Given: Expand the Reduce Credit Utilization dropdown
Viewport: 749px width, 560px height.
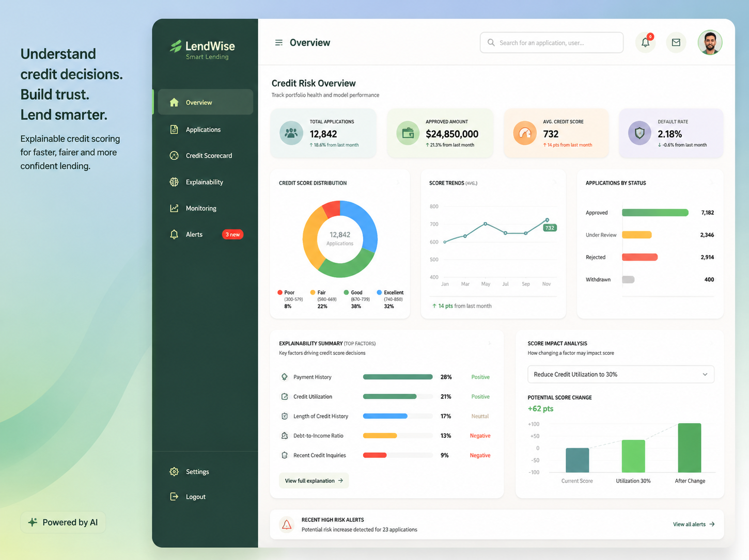Looking at the screenshot, I should [x=621, y=374].
